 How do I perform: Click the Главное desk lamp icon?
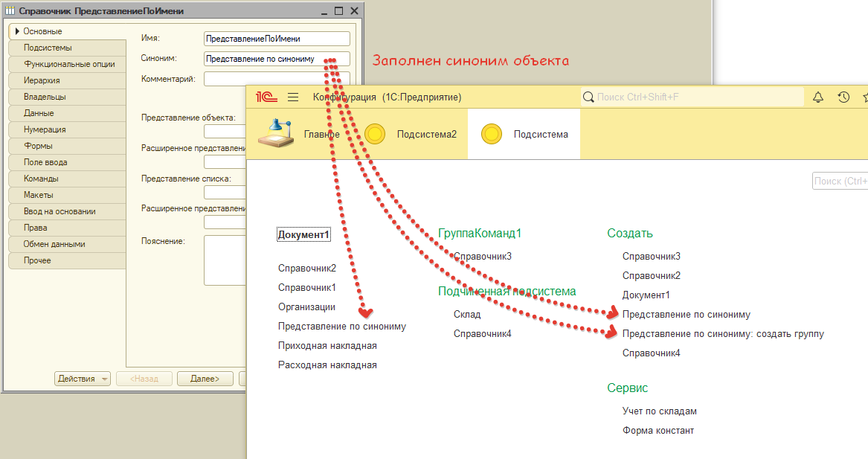pyautogui.click(x=276, y=133)
